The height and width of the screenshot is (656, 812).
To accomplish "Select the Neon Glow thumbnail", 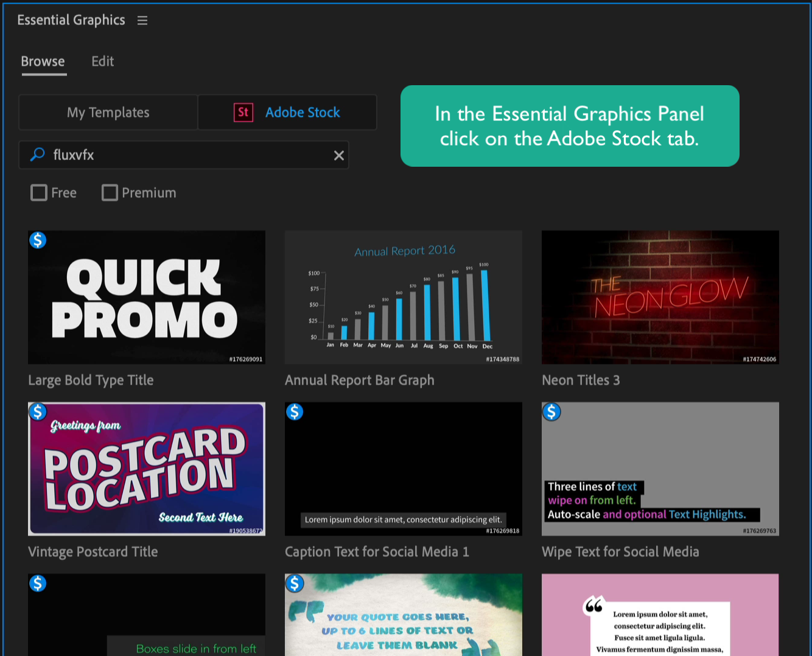I will (x=660, y=298).
